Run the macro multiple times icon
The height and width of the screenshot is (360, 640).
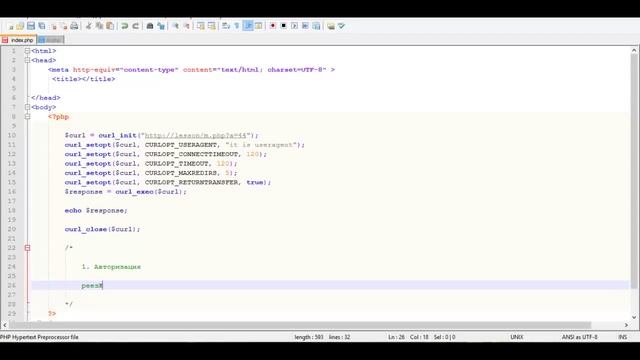[305, 26]
